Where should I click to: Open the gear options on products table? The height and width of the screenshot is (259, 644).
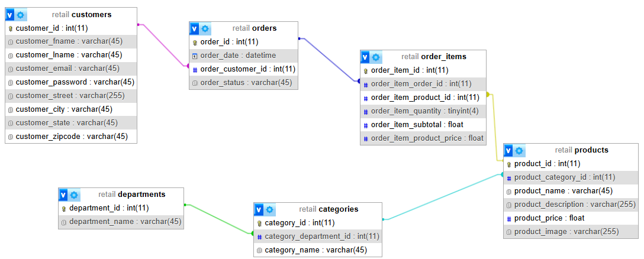tap(519, 151)
